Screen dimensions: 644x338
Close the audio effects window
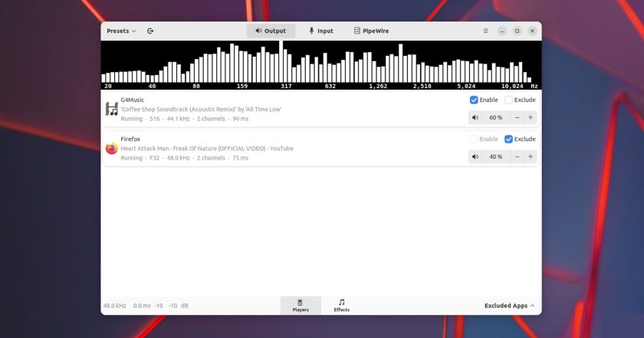click(x=532, y=31)
